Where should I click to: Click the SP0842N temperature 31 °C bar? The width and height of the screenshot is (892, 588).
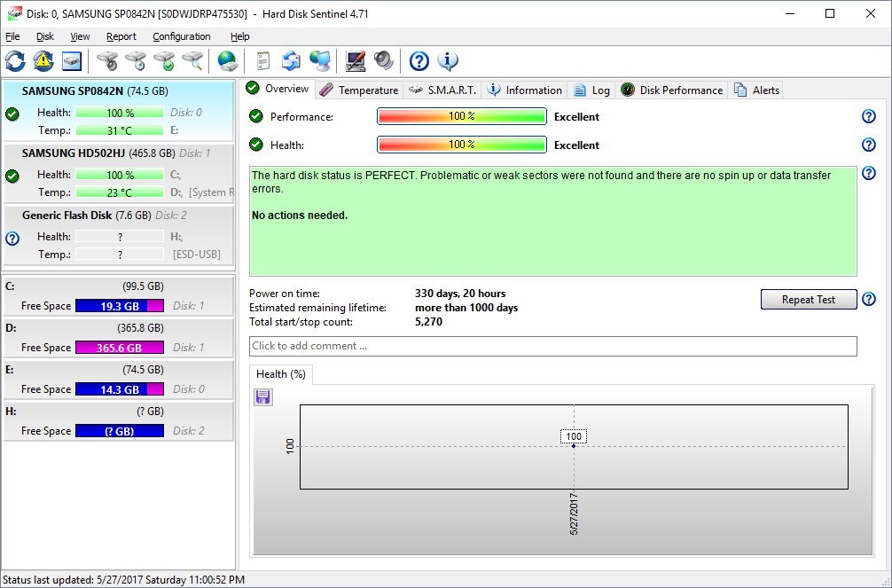pos(120,130)
